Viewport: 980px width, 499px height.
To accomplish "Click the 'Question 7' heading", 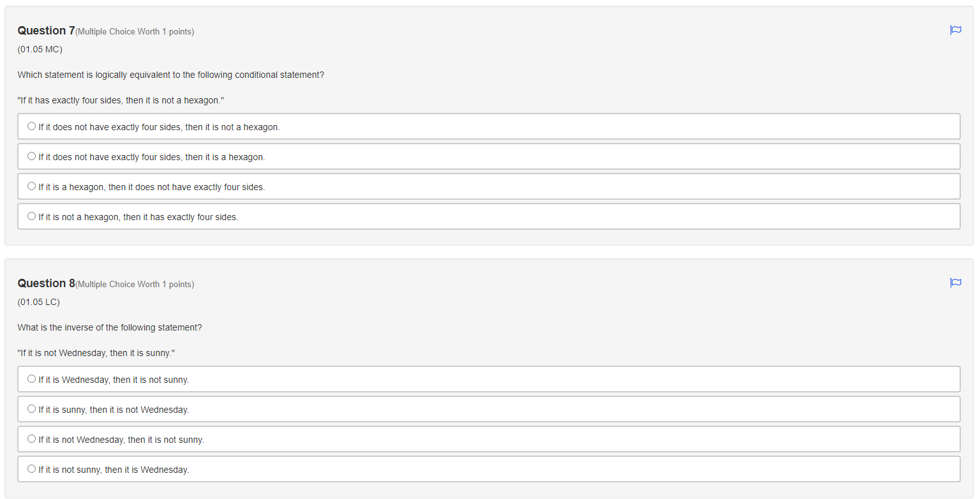I will pos(46,31).
